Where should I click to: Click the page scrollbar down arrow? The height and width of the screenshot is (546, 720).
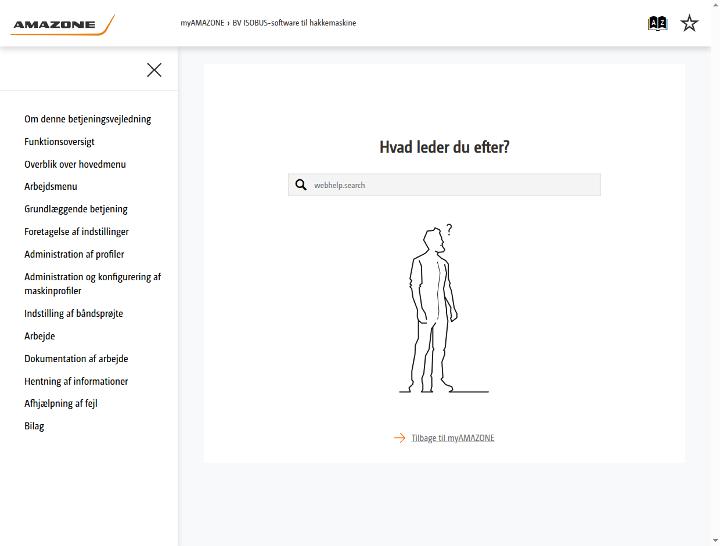[x=715, y=541]
